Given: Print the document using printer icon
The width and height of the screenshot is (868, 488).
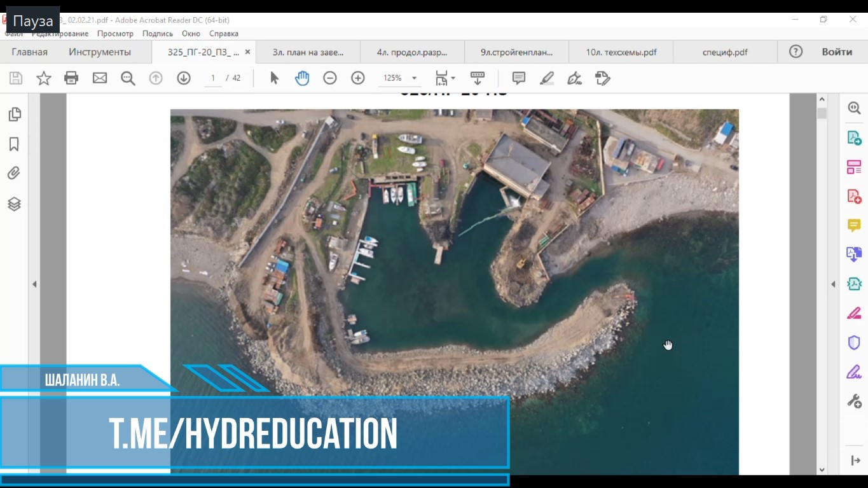Looking at the screenshot, I should point(71,78).
